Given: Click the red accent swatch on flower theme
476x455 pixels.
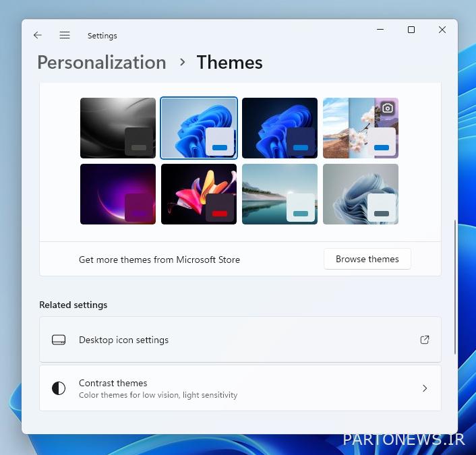Looking at the screenshot, I should tap(220, 214).
